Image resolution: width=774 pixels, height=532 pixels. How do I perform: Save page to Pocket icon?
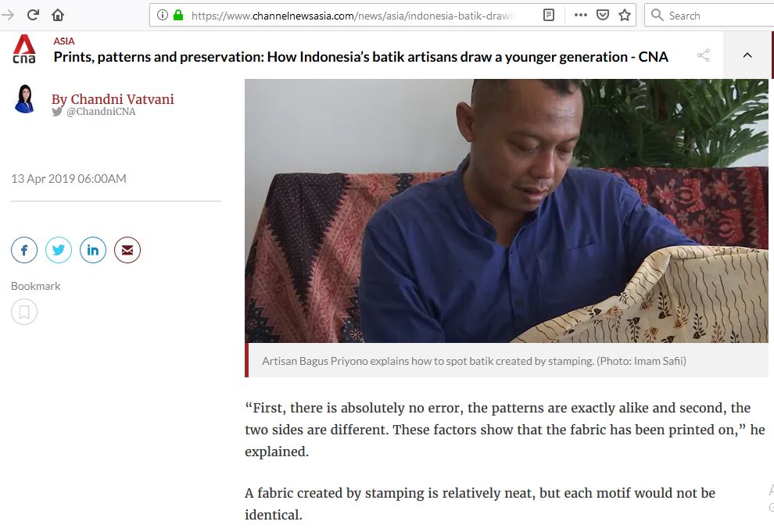[x=603, y=16]
